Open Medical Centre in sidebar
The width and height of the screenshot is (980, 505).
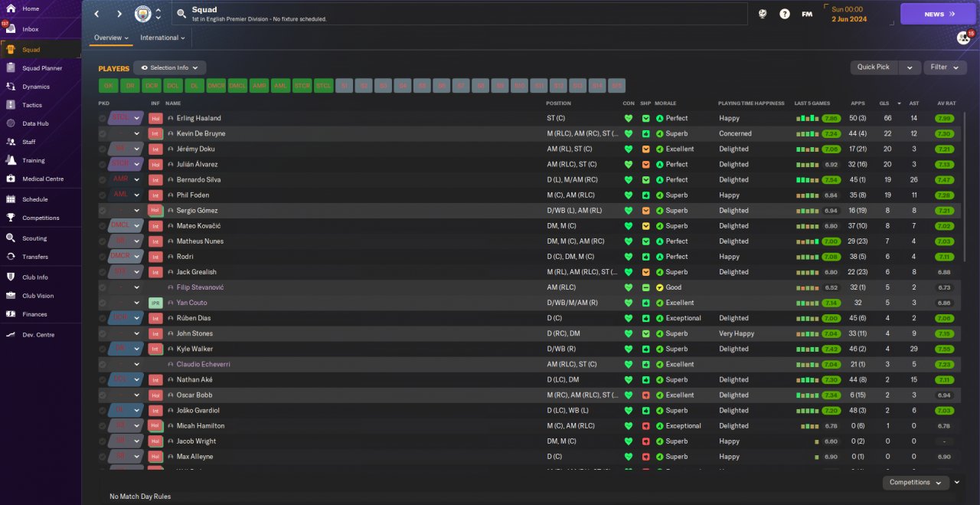click(x=43, y=179)
